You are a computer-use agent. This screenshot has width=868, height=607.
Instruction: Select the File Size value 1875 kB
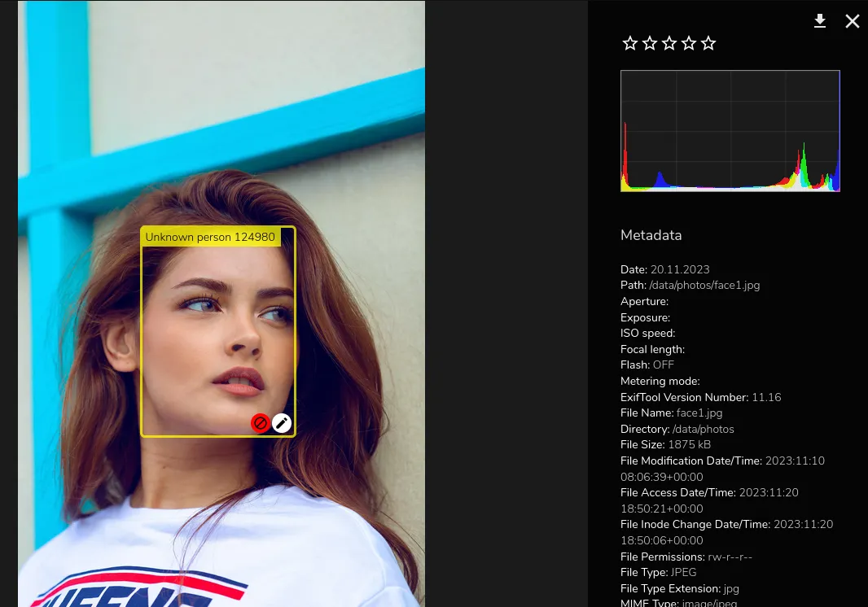coord(689,444)
